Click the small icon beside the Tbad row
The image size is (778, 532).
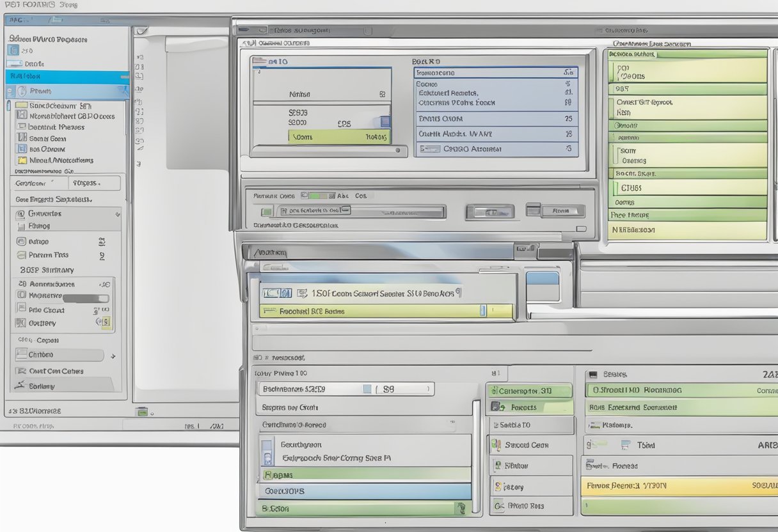625,445
